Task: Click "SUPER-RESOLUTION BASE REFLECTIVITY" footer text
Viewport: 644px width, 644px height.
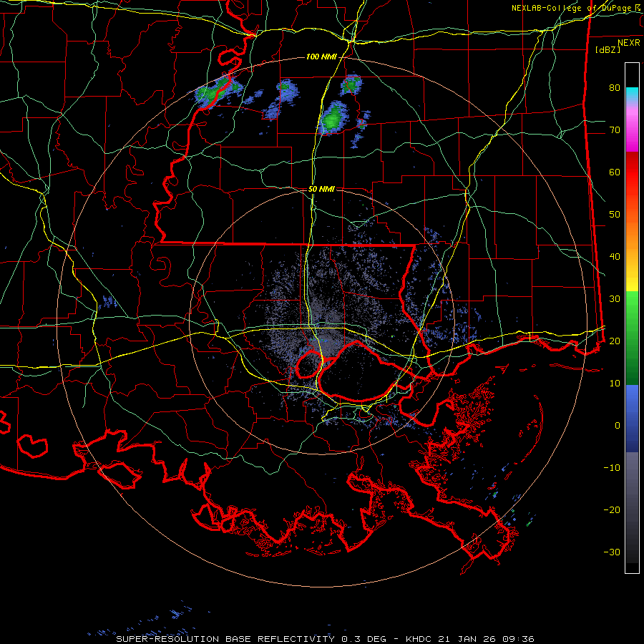Action: click(225, 639)
